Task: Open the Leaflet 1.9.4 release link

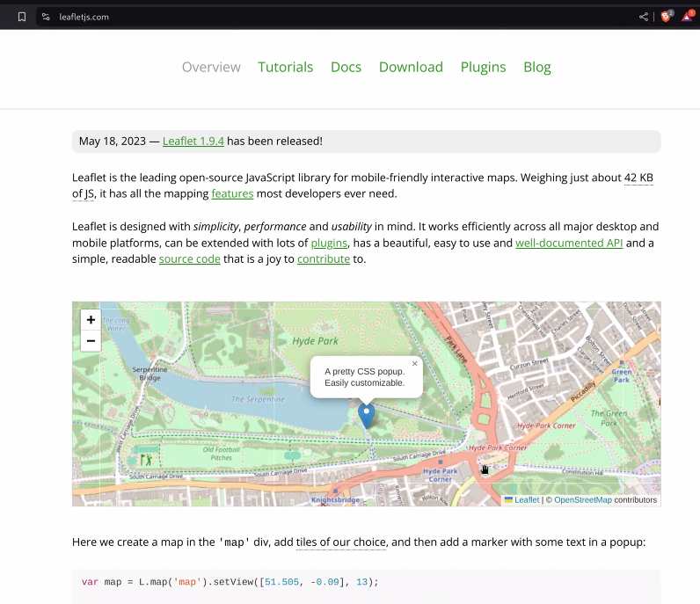Action: (193, 141)
